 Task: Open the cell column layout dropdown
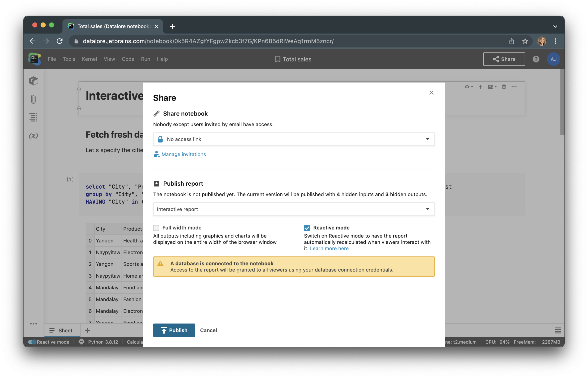[492, 87]
